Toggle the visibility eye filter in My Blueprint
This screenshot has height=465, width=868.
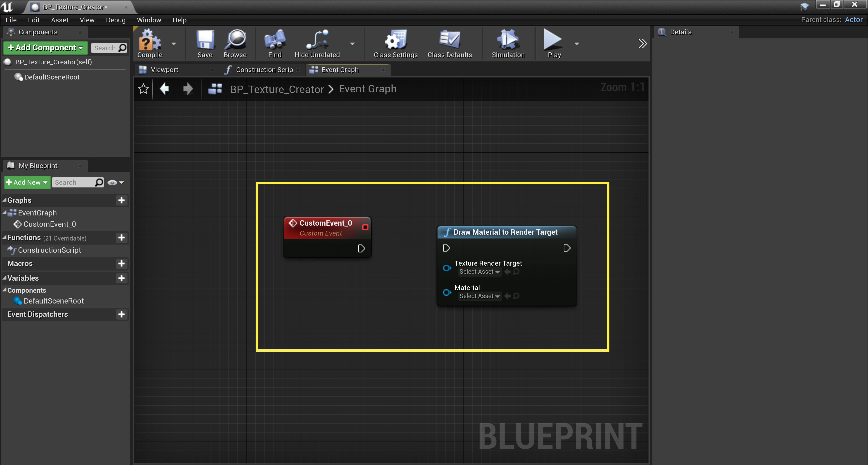point(113,182)
